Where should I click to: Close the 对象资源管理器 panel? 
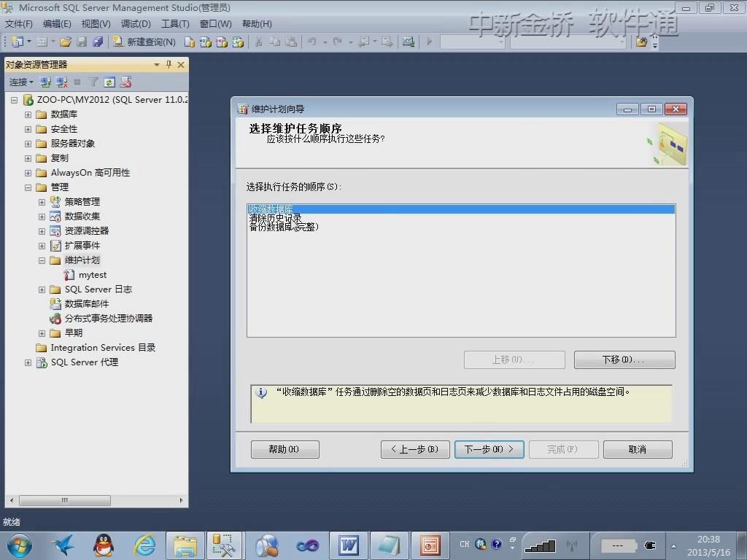pyautogui.click(x=181, y=64)
